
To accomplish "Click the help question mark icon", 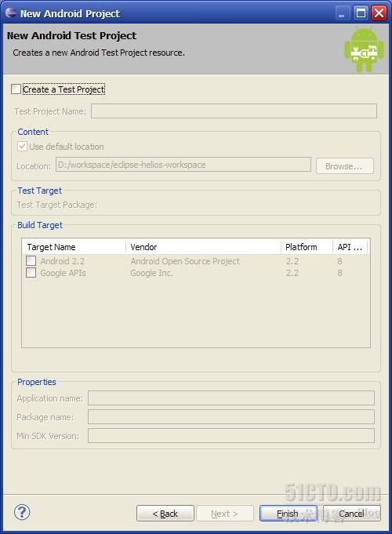I will (22, 512).
